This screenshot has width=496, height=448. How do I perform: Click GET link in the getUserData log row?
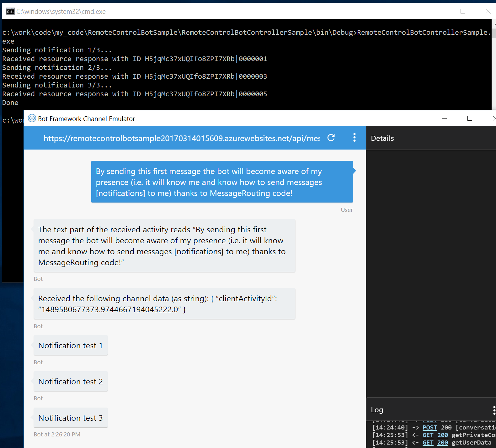428,442
